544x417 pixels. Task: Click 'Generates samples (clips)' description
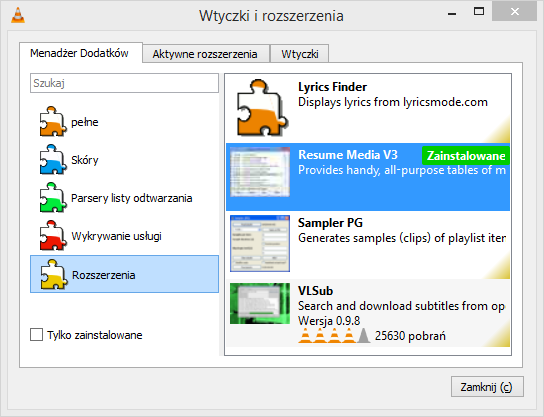[402, 238]
